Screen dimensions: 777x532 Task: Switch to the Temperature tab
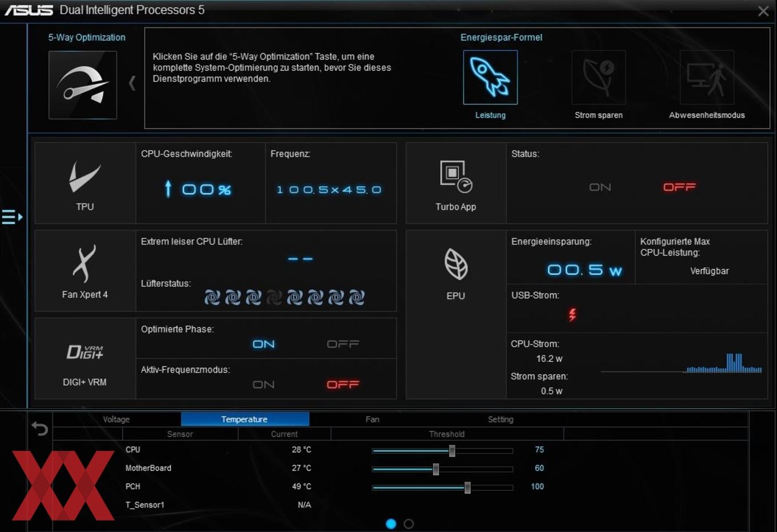245,419
